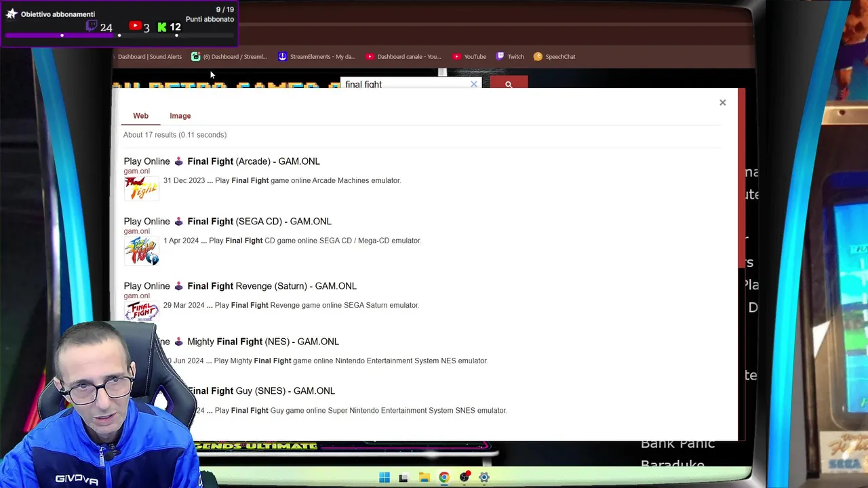The image size is (868, 488).
Task: Click the Final Fight Arcade thumbnail
Action: click(x=141, y=188)
